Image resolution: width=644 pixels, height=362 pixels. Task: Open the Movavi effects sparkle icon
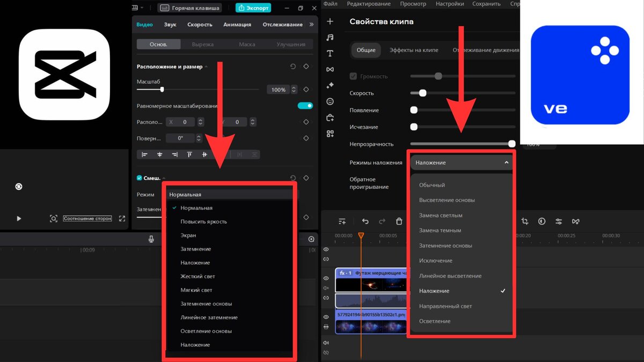(330, 85)
